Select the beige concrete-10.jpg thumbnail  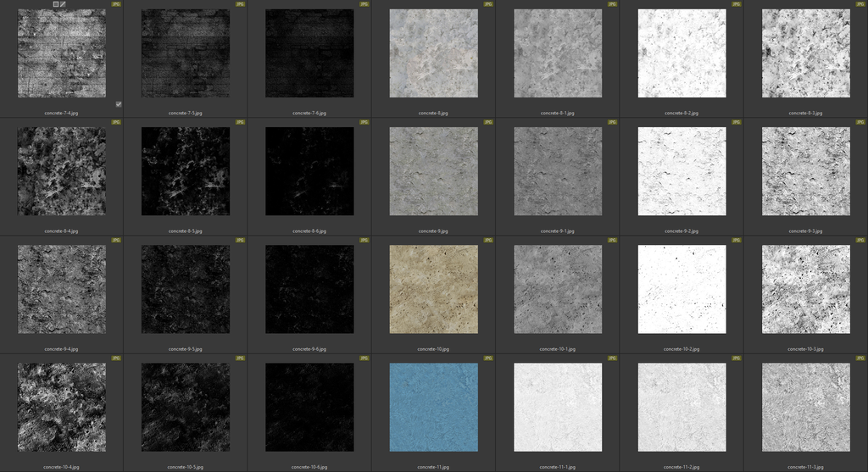click(x=433, y=290)
